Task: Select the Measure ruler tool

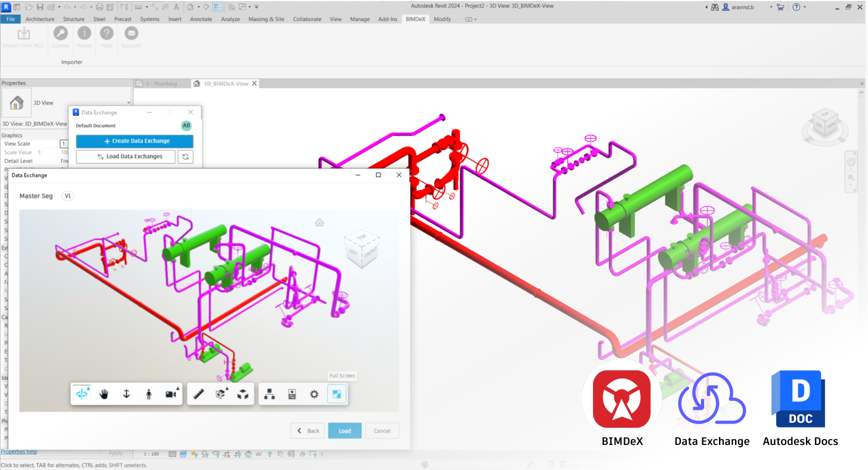Action: [199, 394]
